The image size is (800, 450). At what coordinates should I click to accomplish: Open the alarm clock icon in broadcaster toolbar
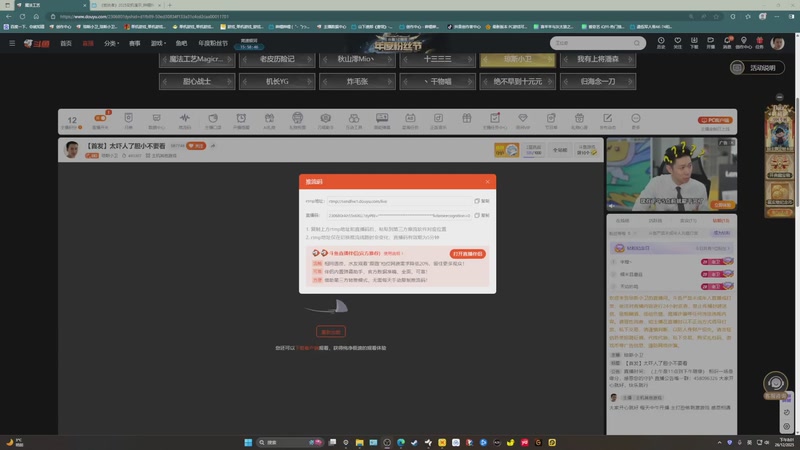click(241, 120)
